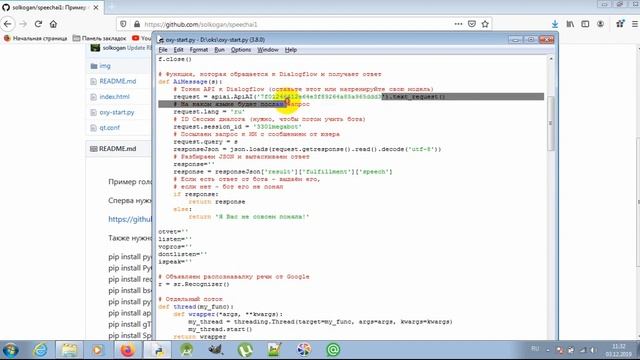Open index.html file in repo
This screenshot has height=360, width=640.
pyautogui.click(x=114, y=97)
